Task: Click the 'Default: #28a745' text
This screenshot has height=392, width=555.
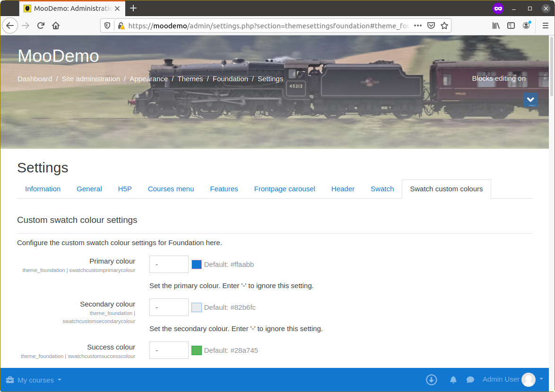Action: [x=231, y=350]
